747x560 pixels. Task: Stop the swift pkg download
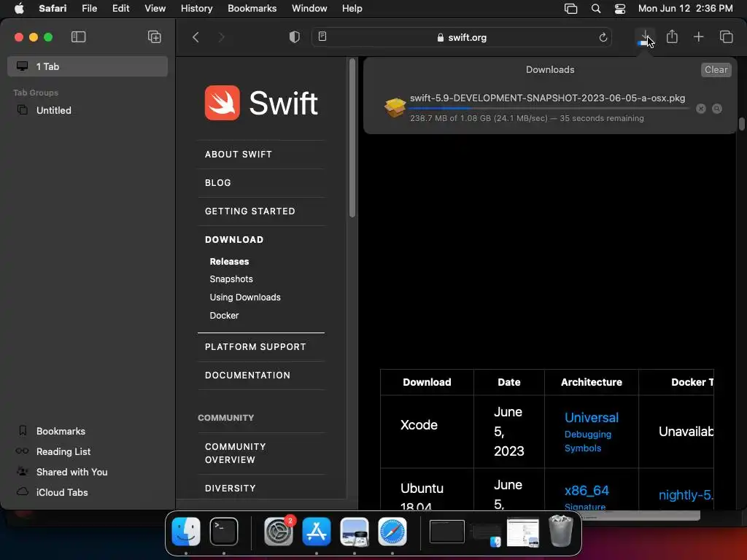pyautogui.click(x=701, y=109)
